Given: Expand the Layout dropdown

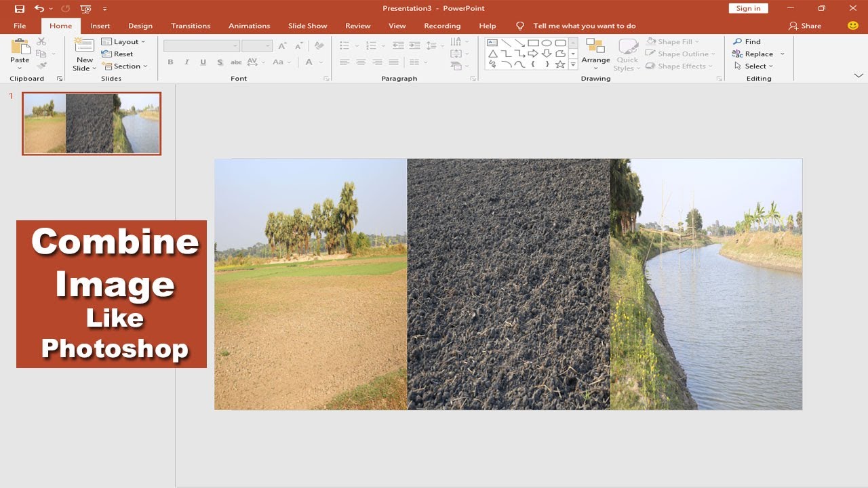Looking at the screenshot, I should point(123,41).
